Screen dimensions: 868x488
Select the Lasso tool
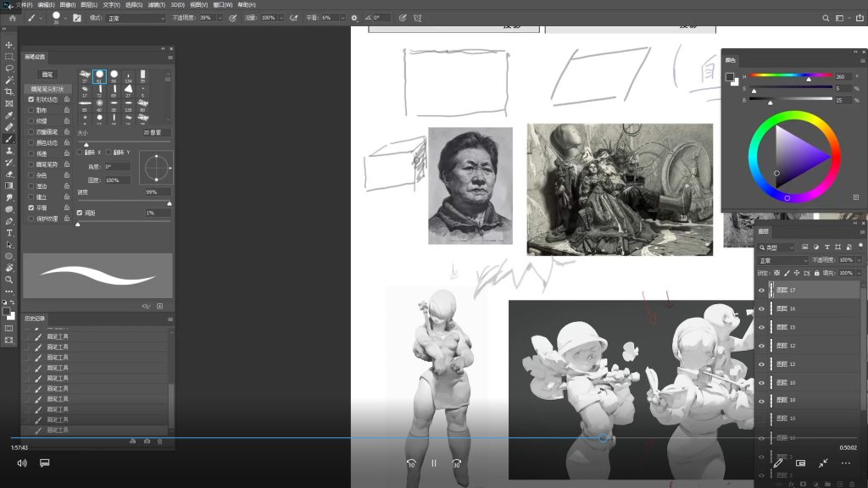(x=9, y=68)
